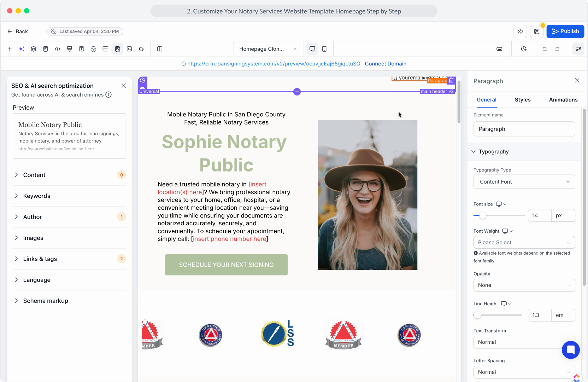The image size is (588, 382).
Task: Open version history clock icon
Action: click(524, 49)
